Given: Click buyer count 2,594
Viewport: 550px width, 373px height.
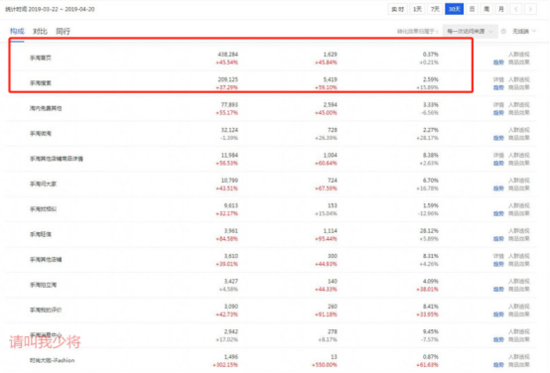Looking at the screenshot, I should tap(330, 105).
